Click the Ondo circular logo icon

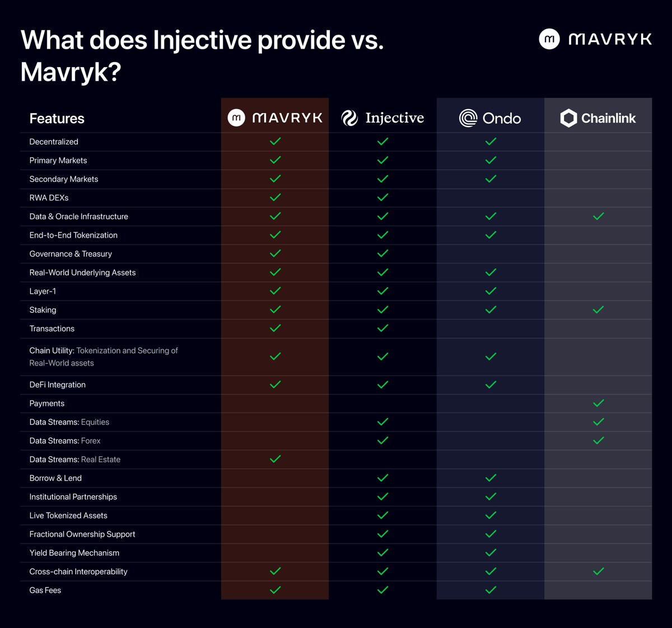point(468,118)
